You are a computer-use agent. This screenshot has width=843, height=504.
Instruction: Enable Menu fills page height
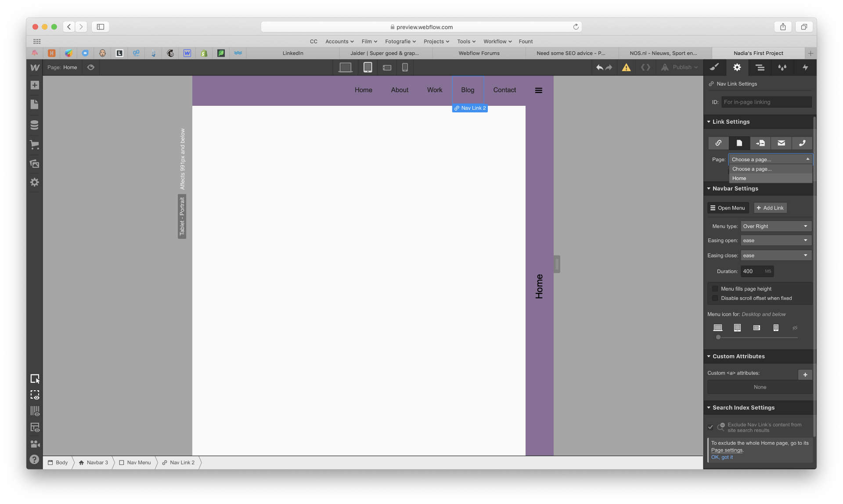click(x=715, y=289)
